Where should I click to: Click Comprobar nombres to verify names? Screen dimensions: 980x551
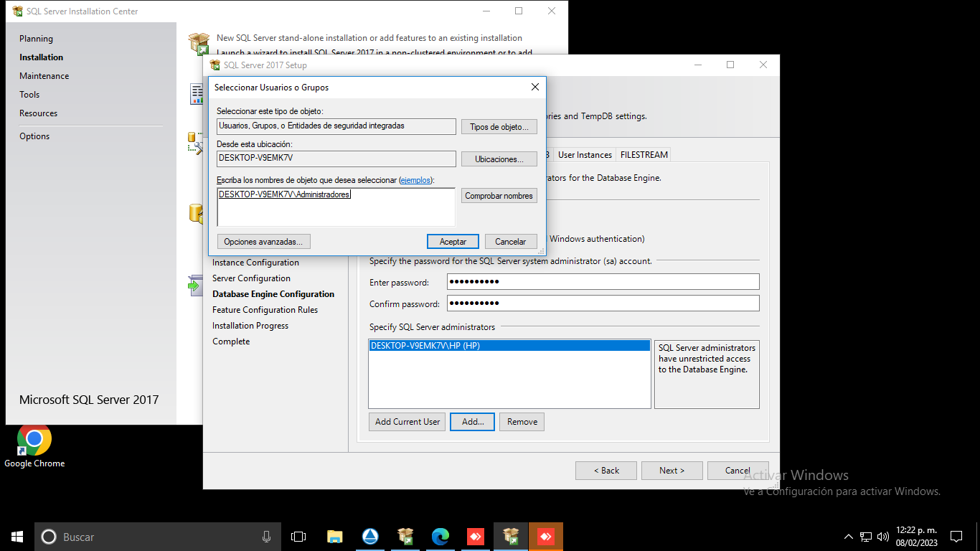(x=499, y=196)
